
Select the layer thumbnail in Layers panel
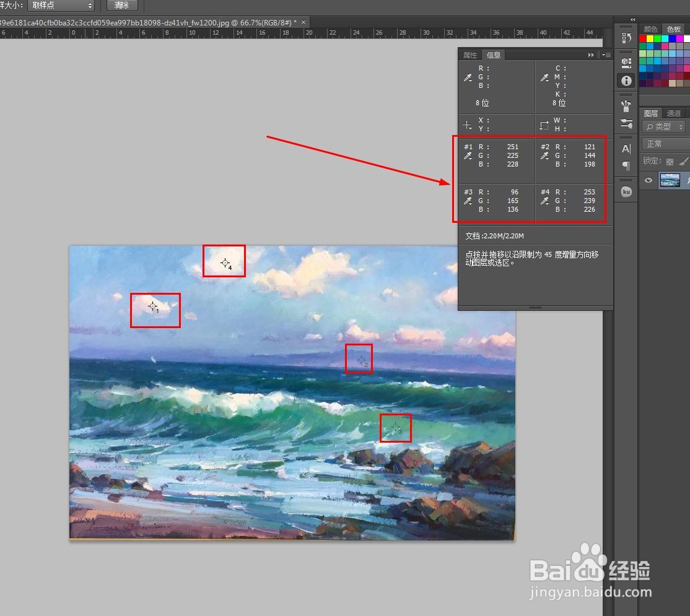point(670,180)
